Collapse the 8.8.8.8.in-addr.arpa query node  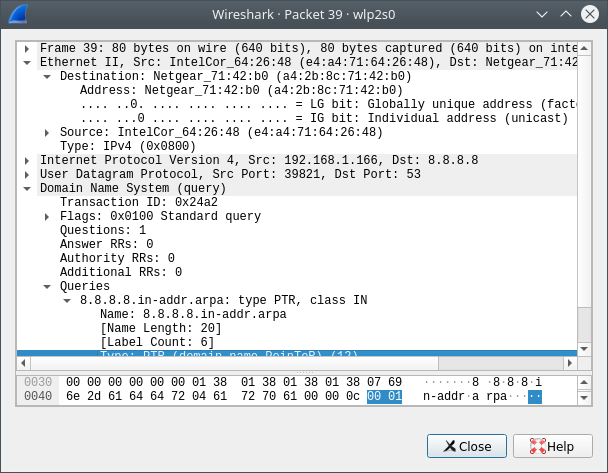[x=67, y=300]
